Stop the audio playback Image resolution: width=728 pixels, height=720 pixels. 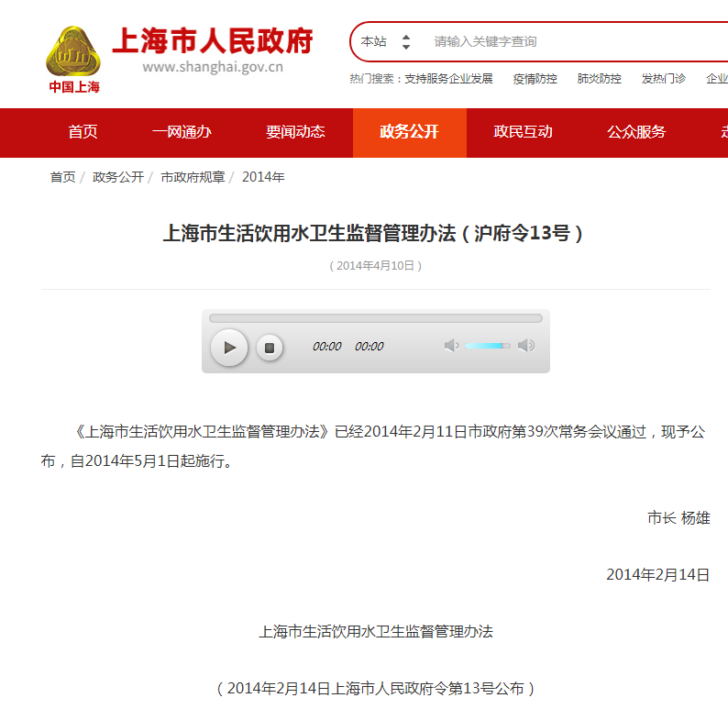(x=270, y=348)
